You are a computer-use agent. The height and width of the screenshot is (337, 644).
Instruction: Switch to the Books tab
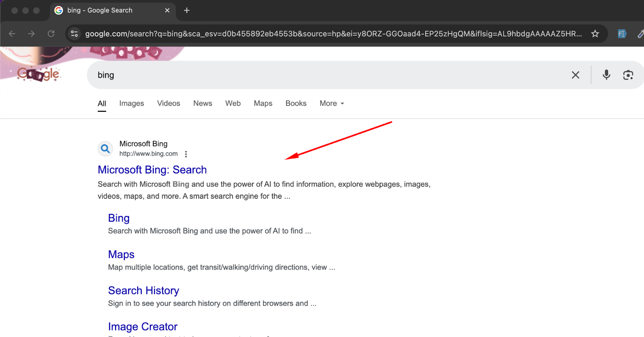coord(296,103)
